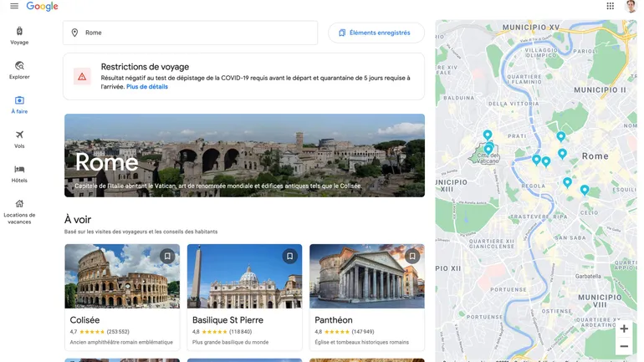Open the Basilique St Pierre photo
Screen dimensions: 644x362
tap(244, 276)
